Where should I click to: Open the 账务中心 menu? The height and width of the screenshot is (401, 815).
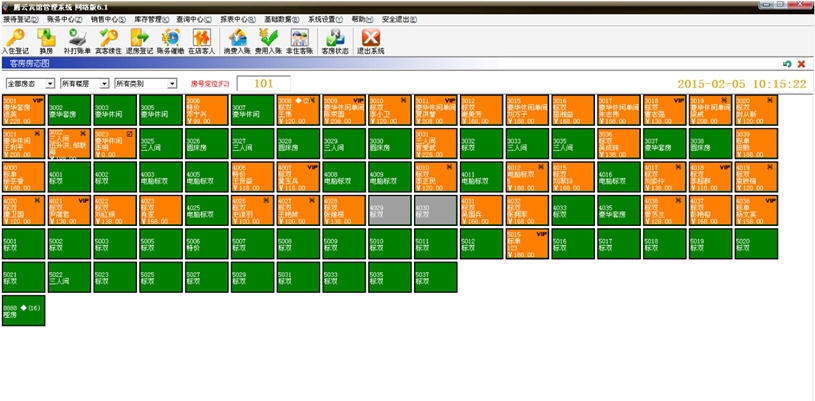pos(64,18)
